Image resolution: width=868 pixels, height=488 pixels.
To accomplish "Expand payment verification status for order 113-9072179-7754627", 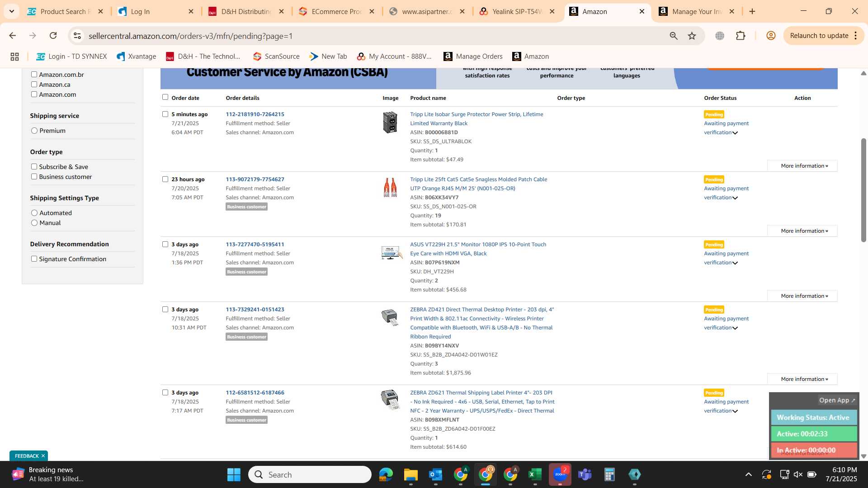I will click(735, 198).
